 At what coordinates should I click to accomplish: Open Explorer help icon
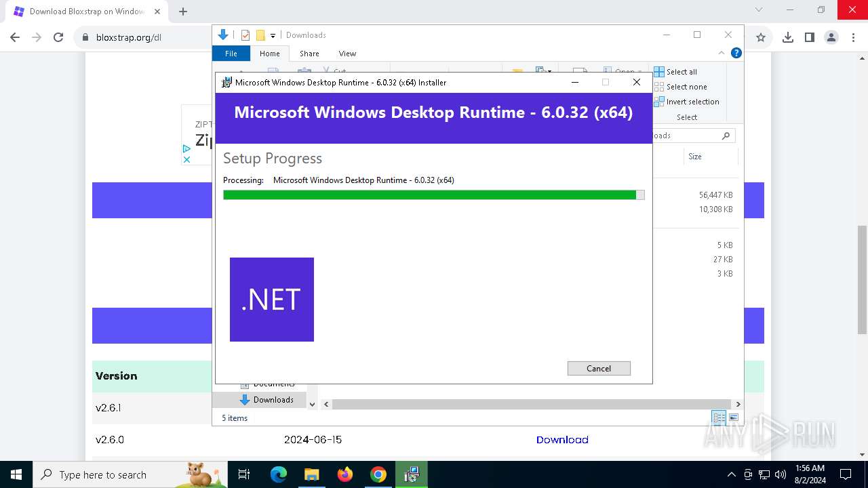point(736,53)
